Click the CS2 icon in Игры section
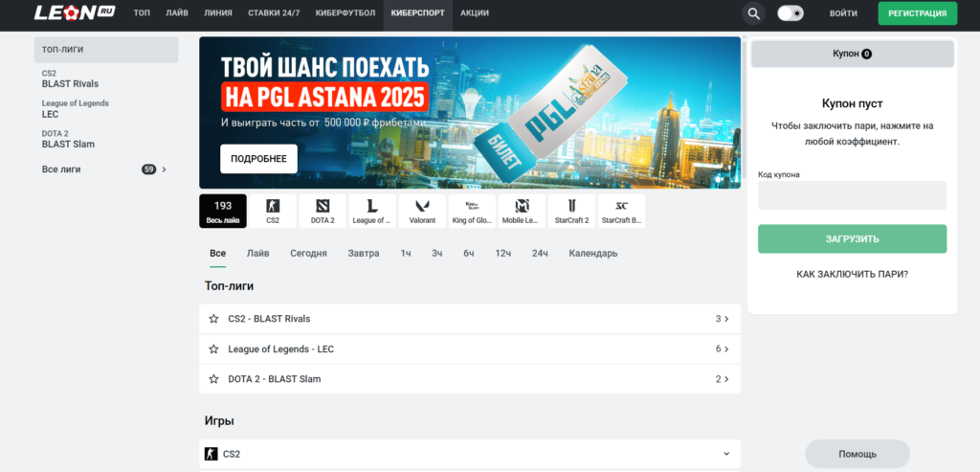980x472 pixels. (212, 454)
